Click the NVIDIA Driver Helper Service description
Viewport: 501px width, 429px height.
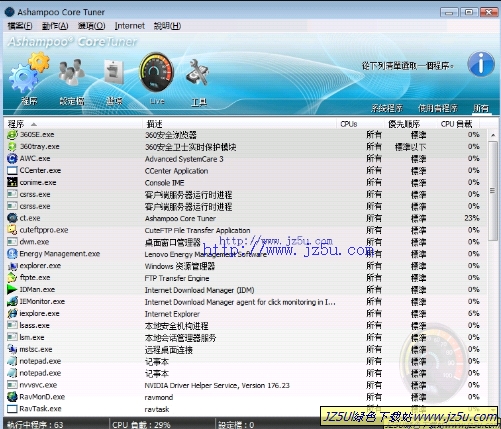(x=217, y=385)
